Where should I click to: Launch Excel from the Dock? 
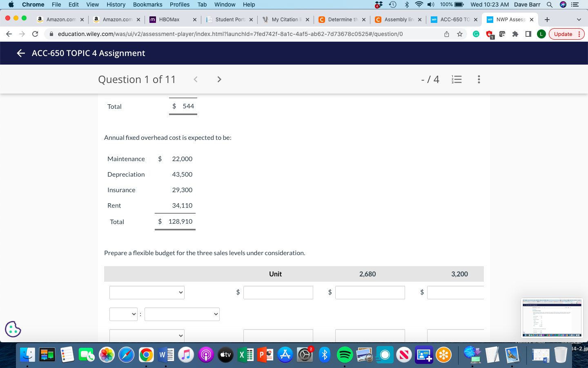click(245, 355)
